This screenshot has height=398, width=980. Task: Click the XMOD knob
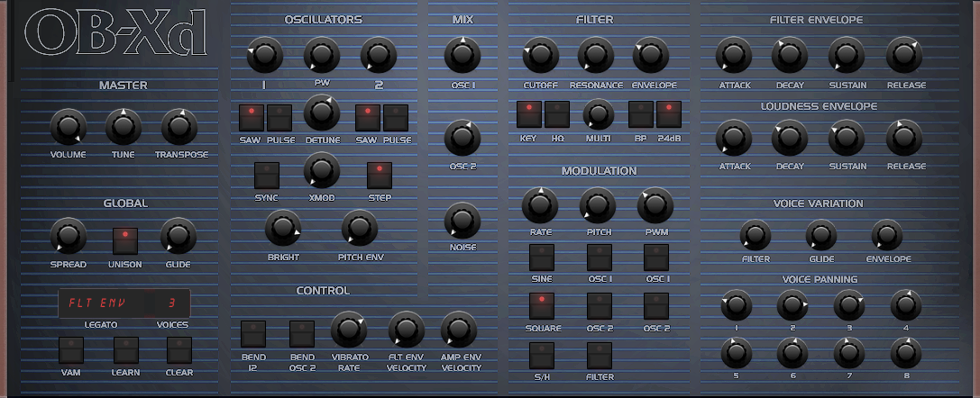pyautogui.click(x=322, y=170)
